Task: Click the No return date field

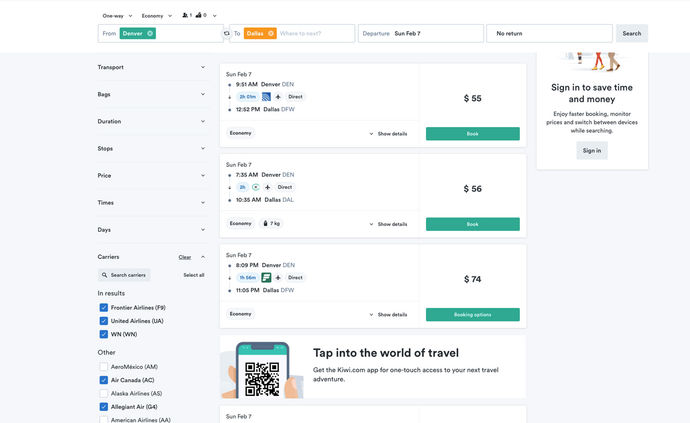Action: click(x=549, y=33)
